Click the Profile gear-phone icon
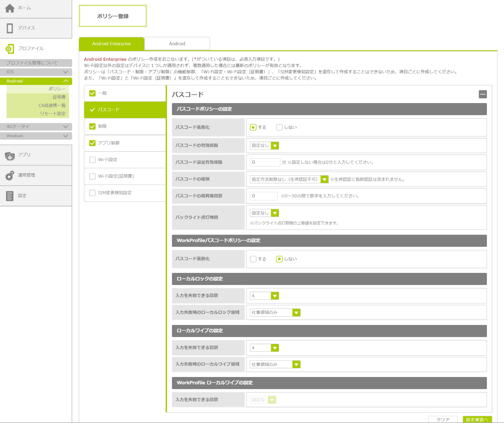Viewport: 504px width, 423px height. 10,49
